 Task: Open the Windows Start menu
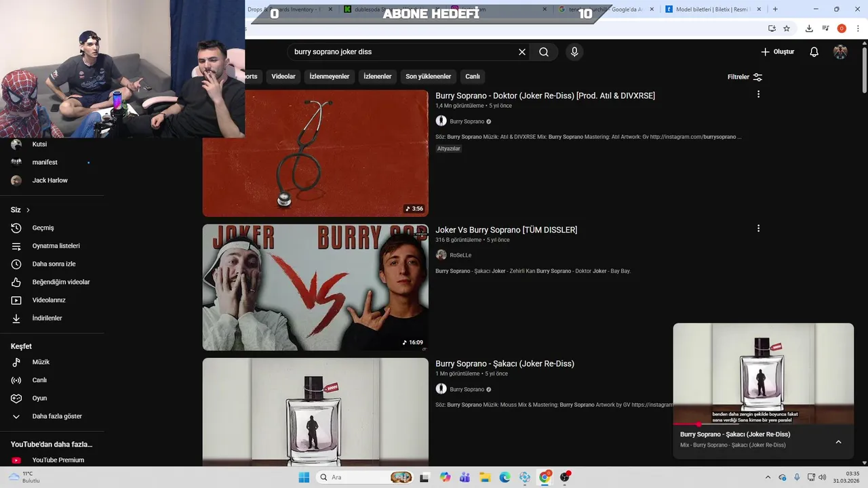[304, 477]
